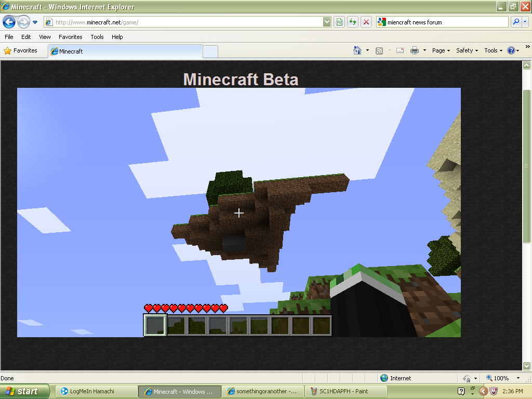Switch to Minecraft - Windows taskbar button
The height and width of the screenshot is (399, 532).
(179, 392)
